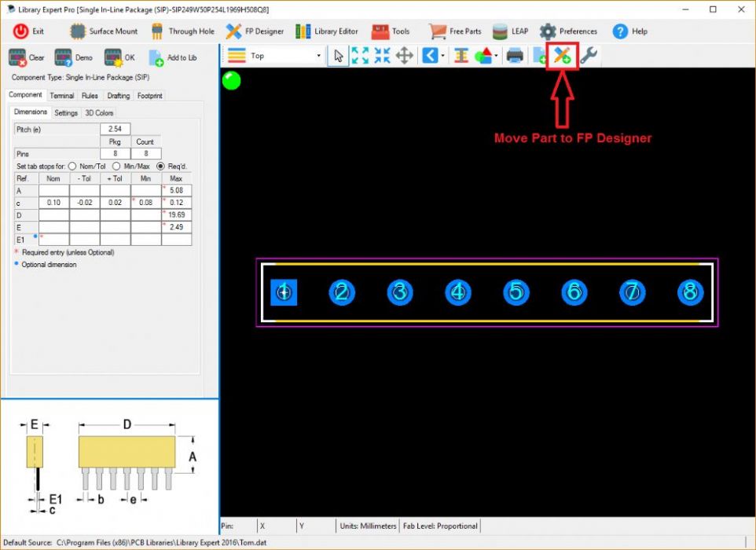Click the printer icon
Viewport: 756px width, 550px height.
(515, 56)
